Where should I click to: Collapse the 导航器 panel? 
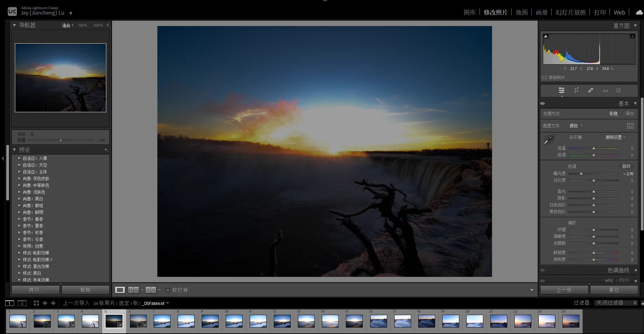tap(14, 25)
